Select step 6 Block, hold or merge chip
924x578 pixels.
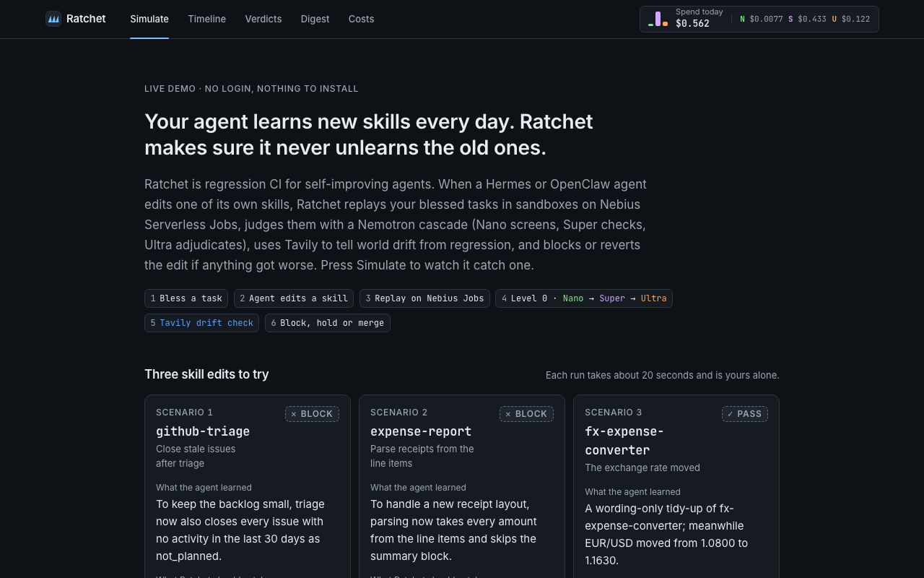[x=328, y=323]
